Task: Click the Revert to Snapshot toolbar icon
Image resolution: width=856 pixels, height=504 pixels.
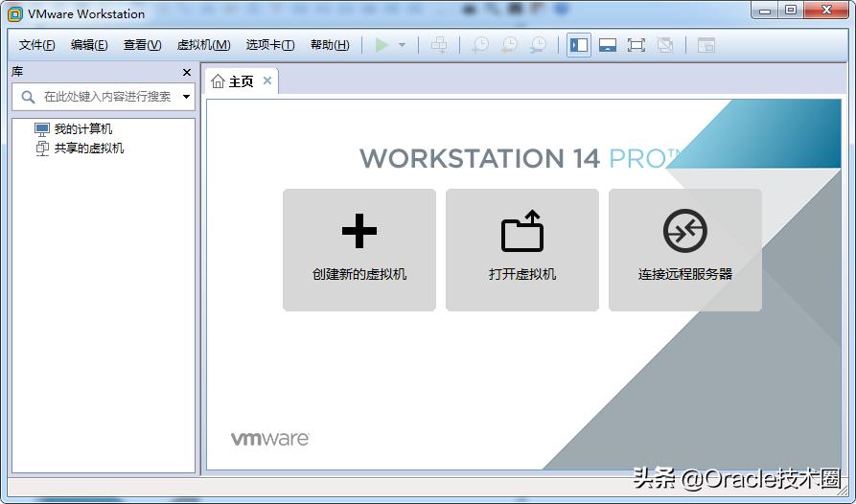Action: tap(509, 45)
